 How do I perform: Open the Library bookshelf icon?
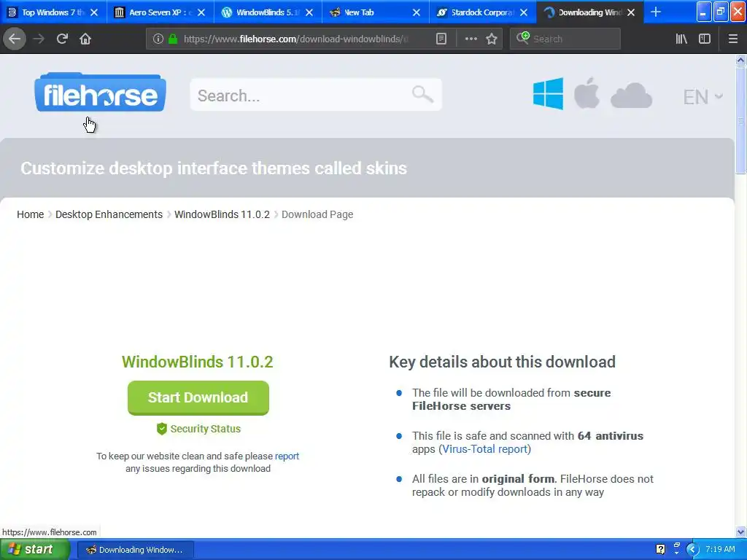[681, 39]
